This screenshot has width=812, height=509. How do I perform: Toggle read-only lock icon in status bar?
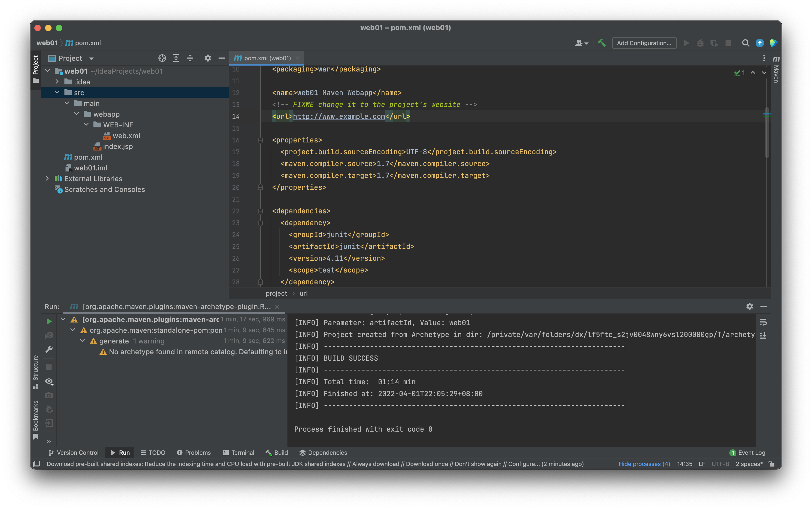[772, 464]
